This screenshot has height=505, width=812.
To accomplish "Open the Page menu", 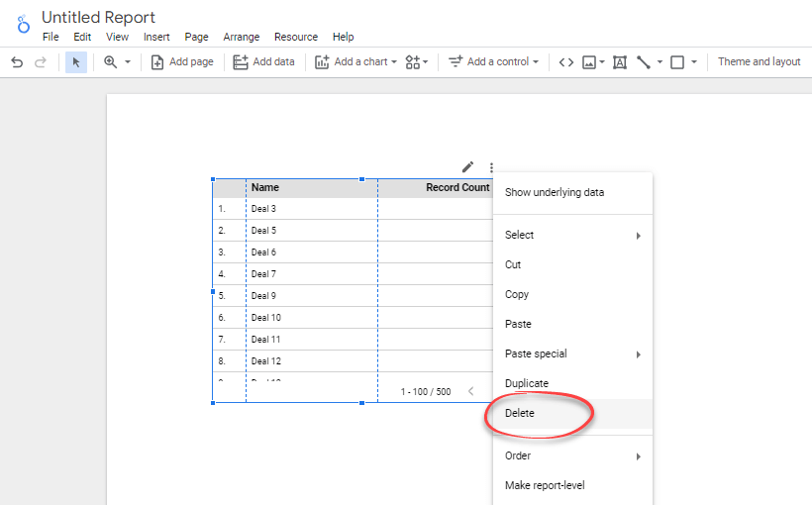I will (x=196, y=37).
